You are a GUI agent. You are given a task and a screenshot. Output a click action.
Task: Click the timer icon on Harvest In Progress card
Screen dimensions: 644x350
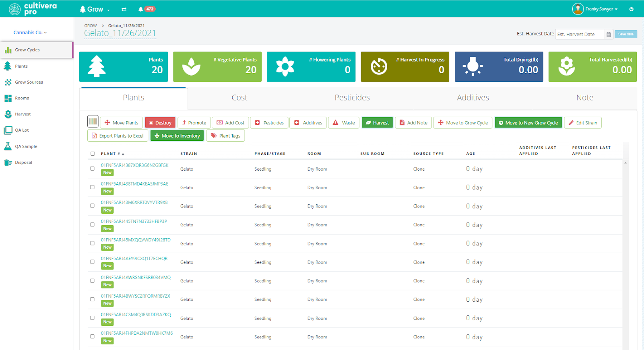(x=379, y=67)
